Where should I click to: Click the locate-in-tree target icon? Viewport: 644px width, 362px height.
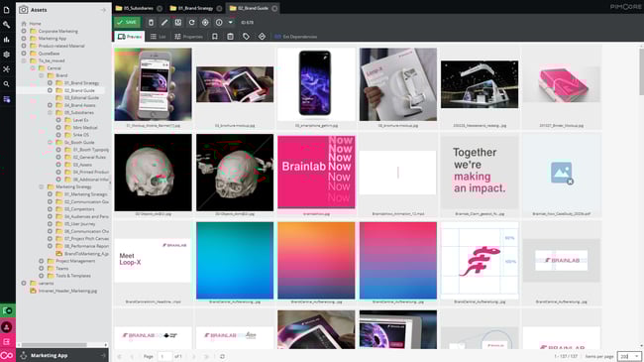coord(205,23)
